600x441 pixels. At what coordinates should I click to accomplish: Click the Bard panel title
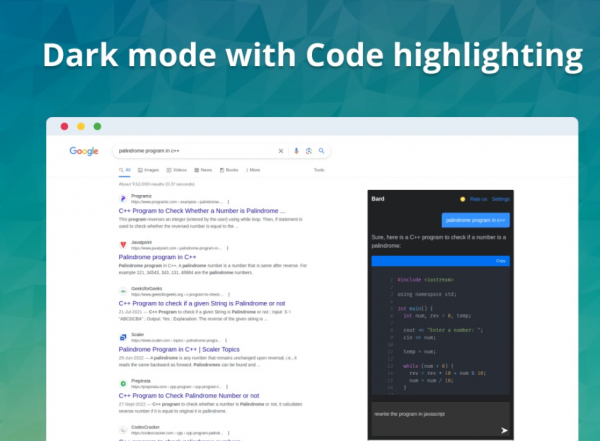click(378, 199)
